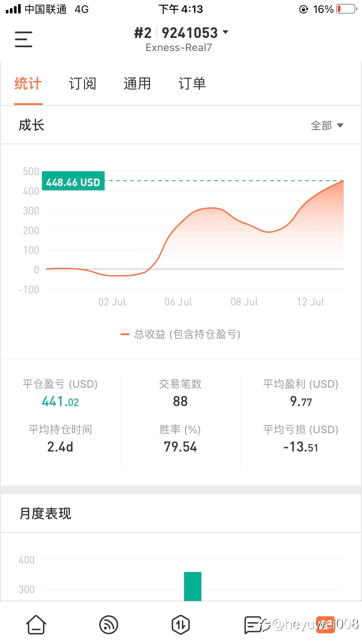Tap the green monthly performance bar

click(193, 586)
